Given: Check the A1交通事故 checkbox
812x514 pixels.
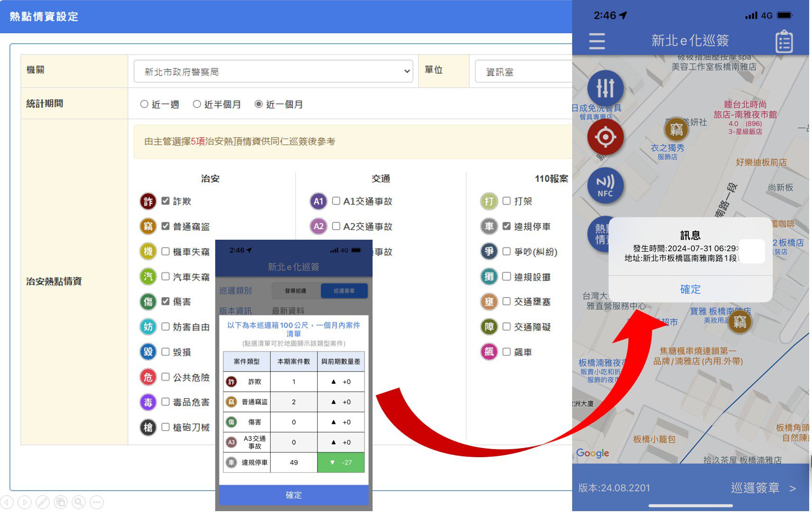Looking at the screenshot, I should coord(336,201).
